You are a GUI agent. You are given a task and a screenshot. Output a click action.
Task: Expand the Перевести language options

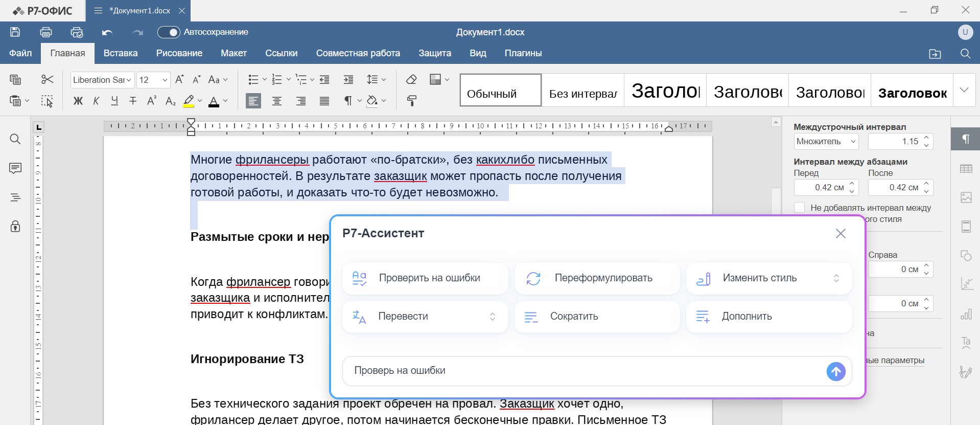(493, 317)
